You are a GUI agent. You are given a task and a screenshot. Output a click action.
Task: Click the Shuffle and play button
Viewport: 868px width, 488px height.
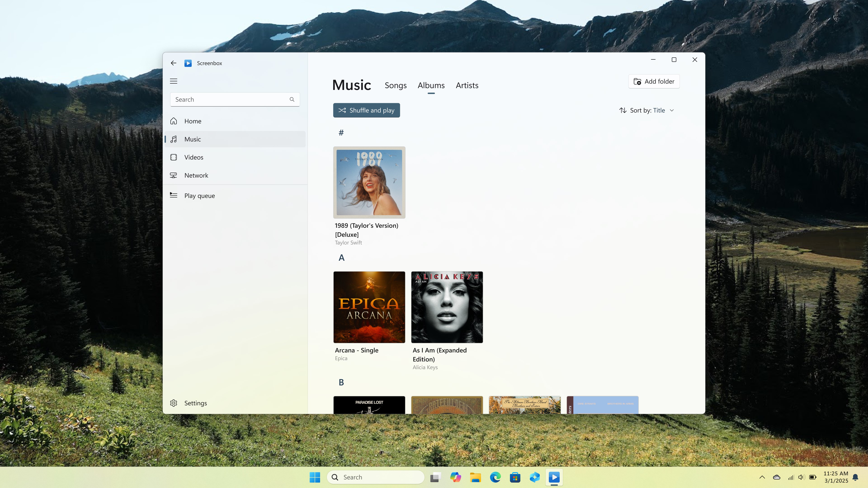(366, 110)
